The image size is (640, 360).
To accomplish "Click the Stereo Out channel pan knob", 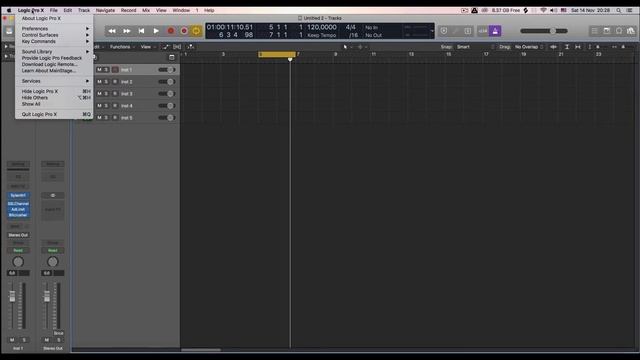I will click(x=53, y=262).
